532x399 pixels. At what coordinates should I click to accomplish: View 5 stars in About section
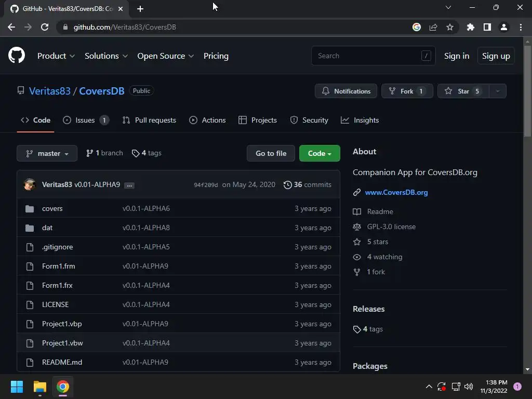click(370, 242)
